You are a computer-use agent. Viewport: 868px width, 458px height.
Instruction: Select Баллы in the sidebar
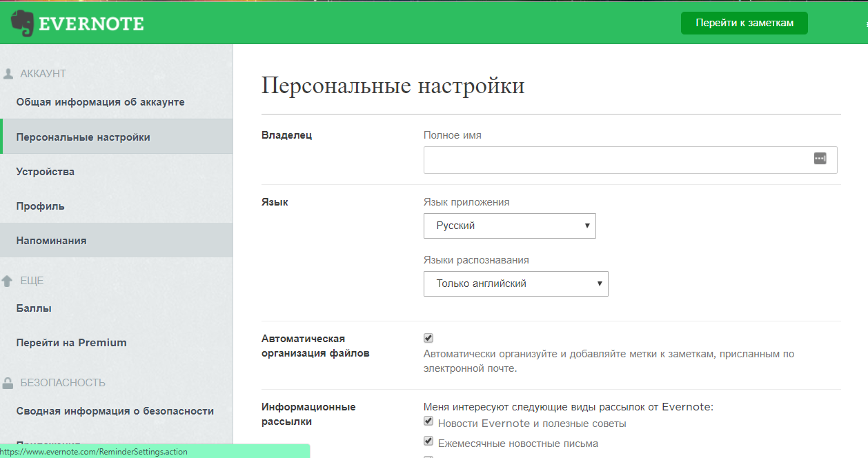(34, 308)
